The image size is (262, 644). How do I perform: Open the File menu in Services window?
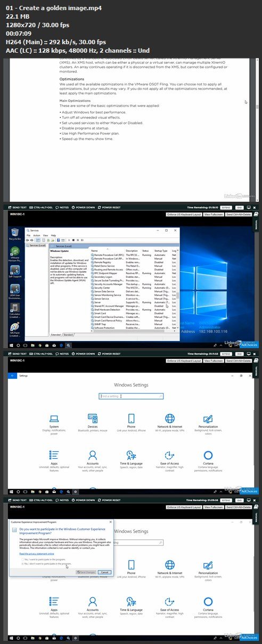click(x=29, y=235)
